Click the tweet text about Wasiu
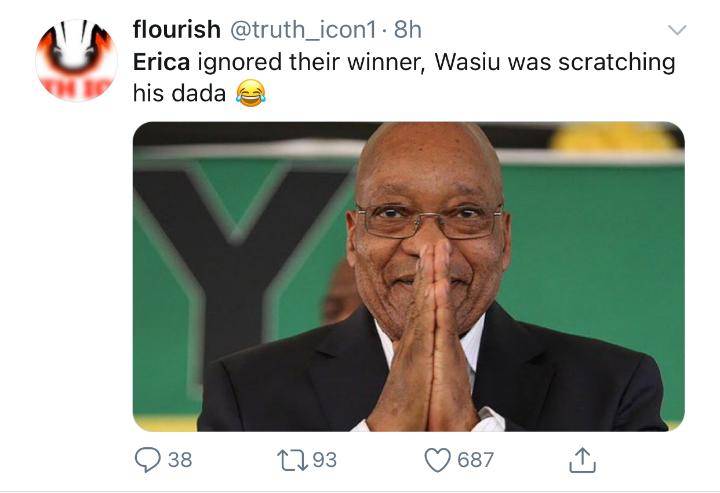The width and height of the screenshot is (720, 493). point(555,62)
